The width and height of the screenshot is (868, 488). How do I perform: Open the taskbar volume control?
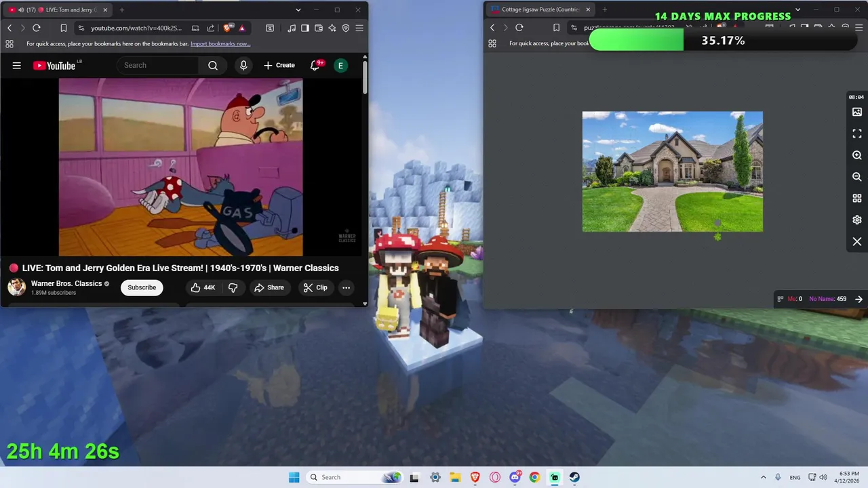tap(823, 477)
